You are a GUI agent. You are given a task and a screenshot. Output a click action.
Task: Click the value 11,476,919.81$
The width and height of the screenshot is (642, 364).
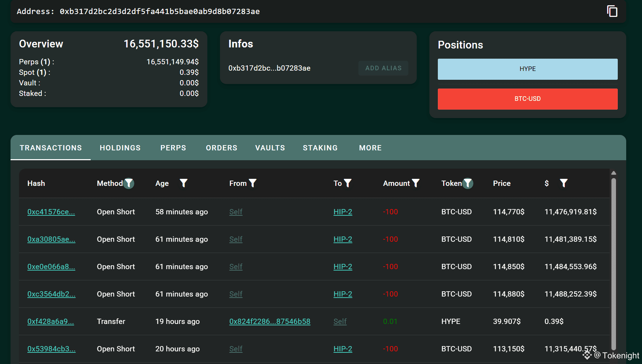(x=571, y=212)
